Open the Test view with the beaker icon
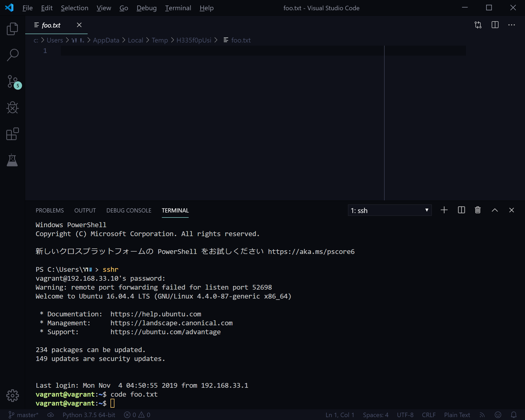Screen dimensions: 525x420 coord(12,160)
